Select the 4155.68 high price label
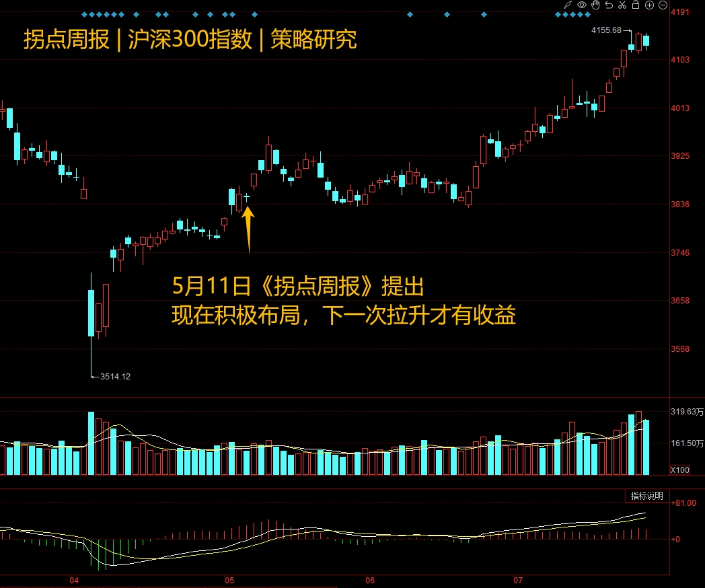Image resolution: width=705 pixels, height=588 pixels. (606, 30)
